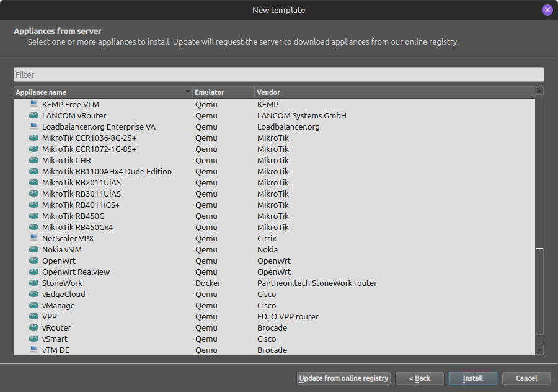
Task: Click the Update from online registry button
Action: coord(343,378)
